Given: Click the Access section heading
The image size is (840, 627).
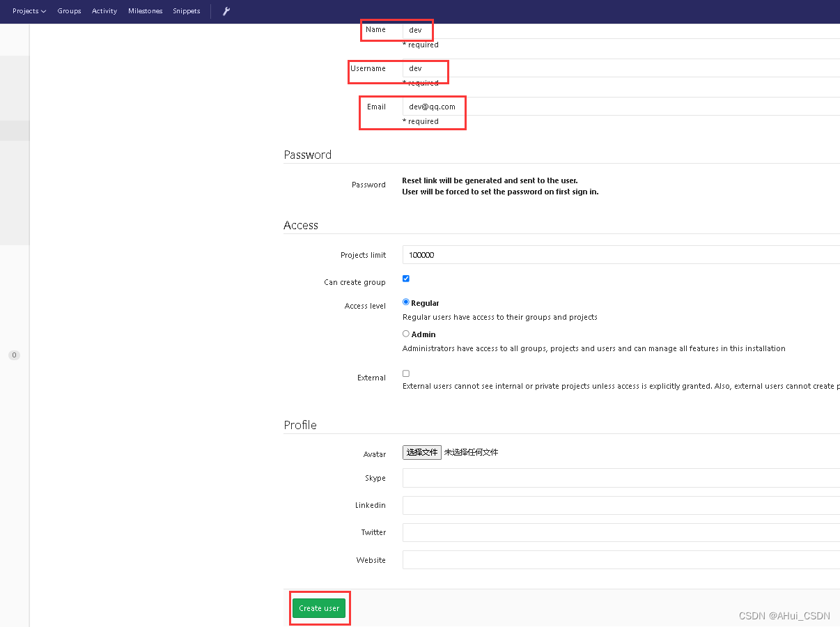Looking at the screenshot, I should pyautogui.click(x=301, y=225).
